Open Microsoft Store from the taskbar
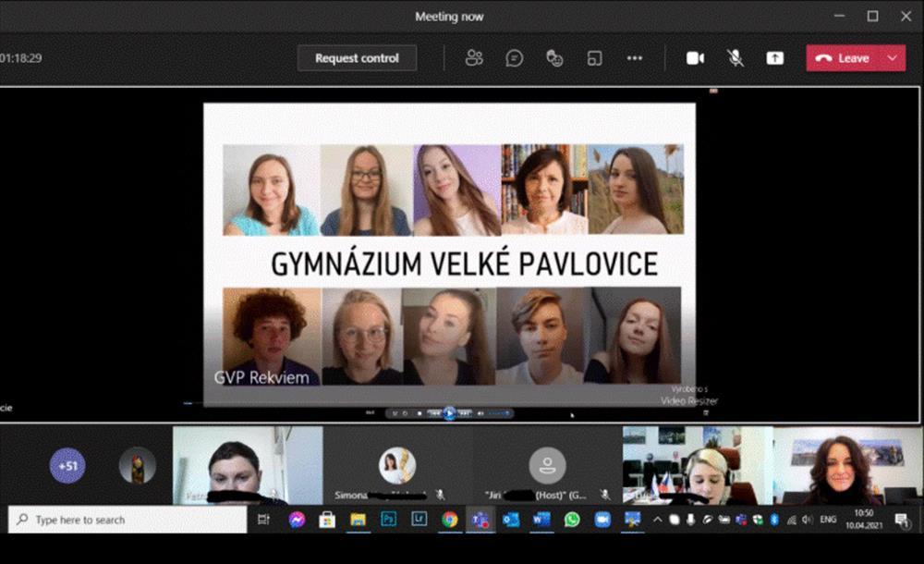The height and width of the screenshot is (564, 924). click(327, 520)
